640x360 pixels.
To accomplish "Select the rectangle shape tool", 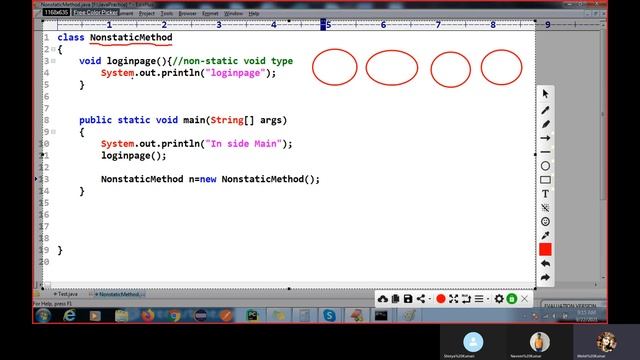I will [545, 180].
